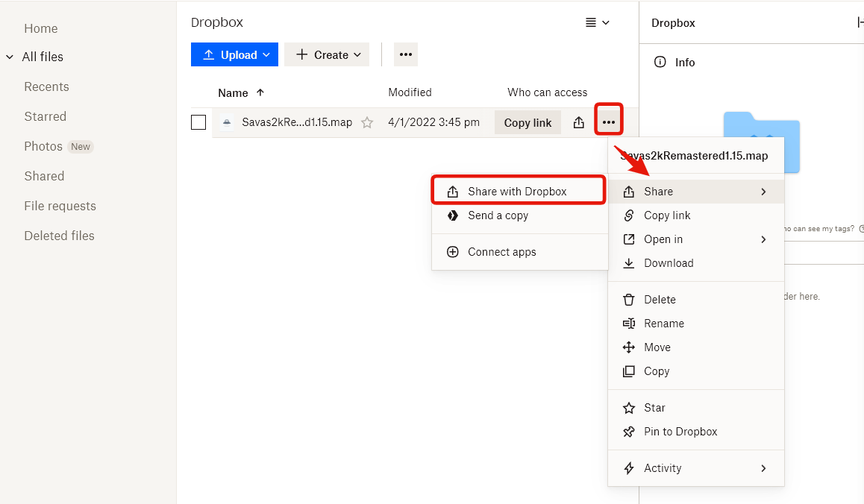Sort by Name column header
864x504 pixels.
233,93
